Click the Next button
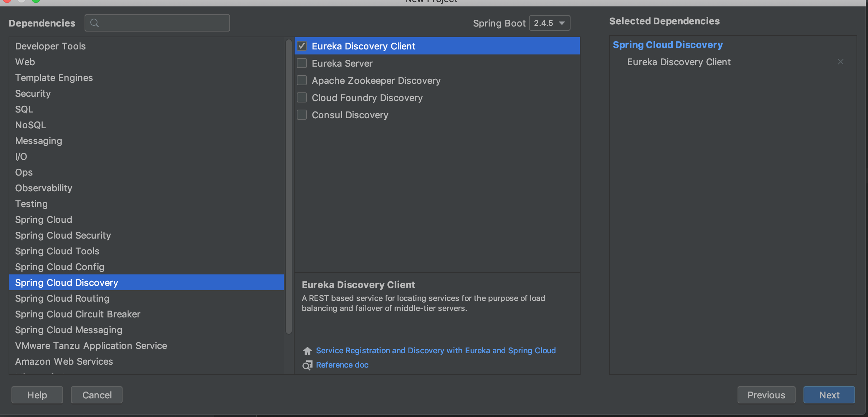 [x=829, y=395]
